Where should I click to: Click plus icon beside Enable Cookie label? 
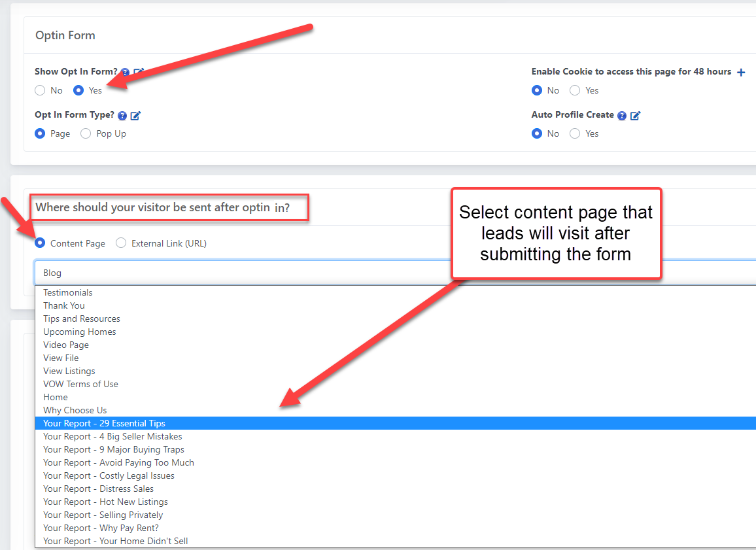(741, 73)
